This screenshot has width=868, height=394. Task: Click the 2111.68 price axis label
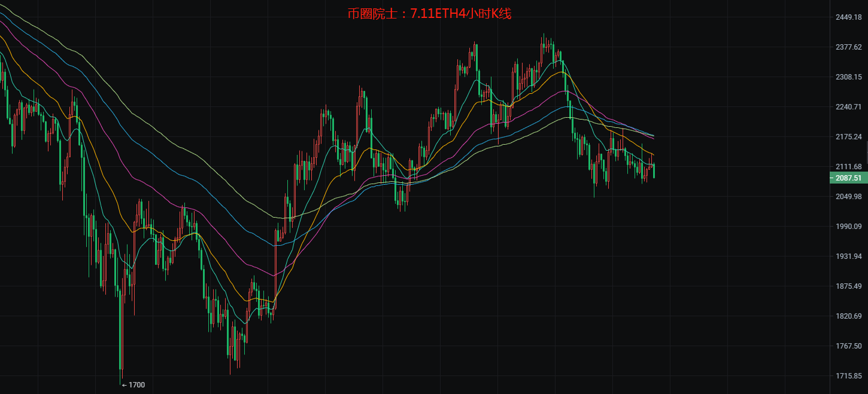pyautogui.click(x=848, y=166)
